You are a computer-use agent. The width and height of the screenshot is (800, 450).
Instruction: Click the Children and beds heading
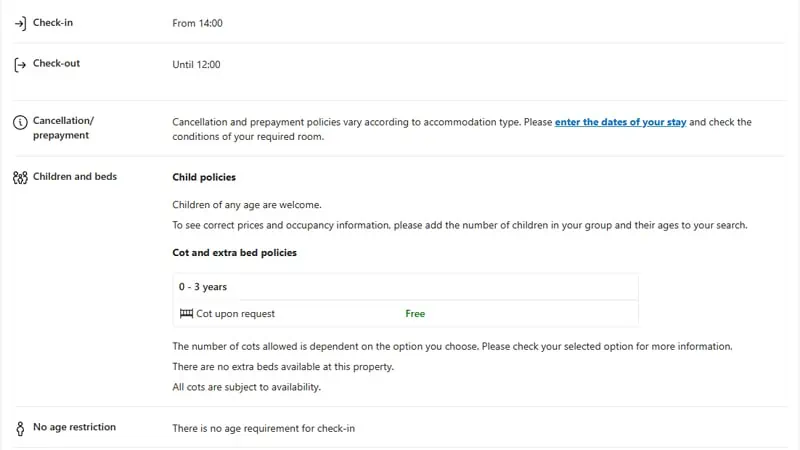click(75, 177)
